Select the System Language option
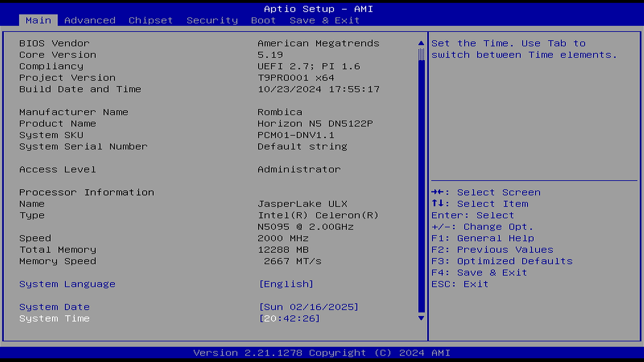 (67, 284)
